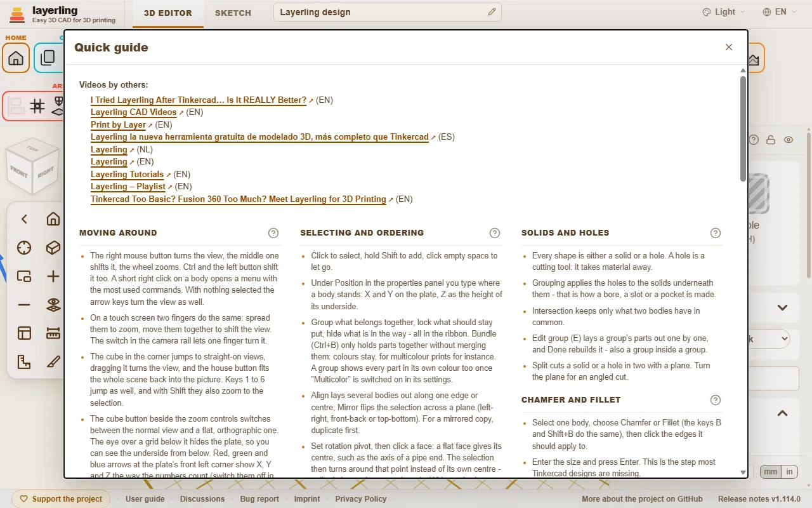Open help for Chamfer and Fillet section
This screenshot has height=508, width=812.
point(716,400)
